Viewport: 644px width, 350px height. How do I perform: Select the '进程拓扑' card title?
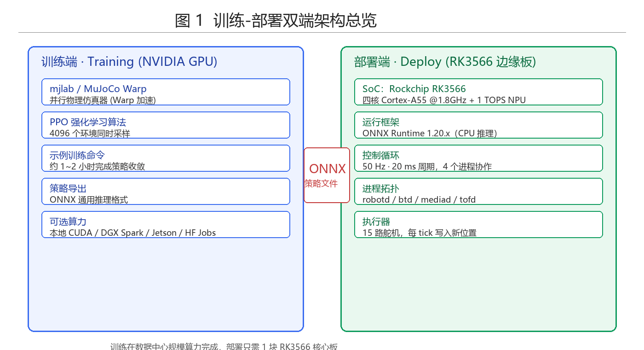click(x=381, y=188)
